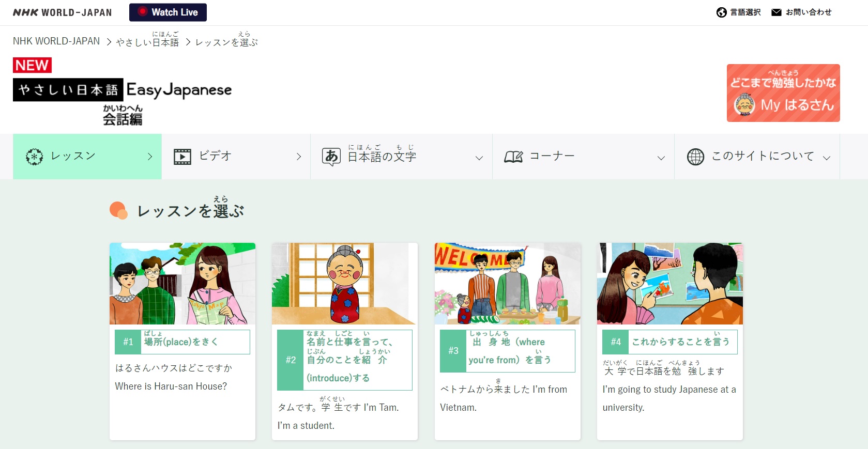Open the 日本語の文字 menu

[401, 157]
